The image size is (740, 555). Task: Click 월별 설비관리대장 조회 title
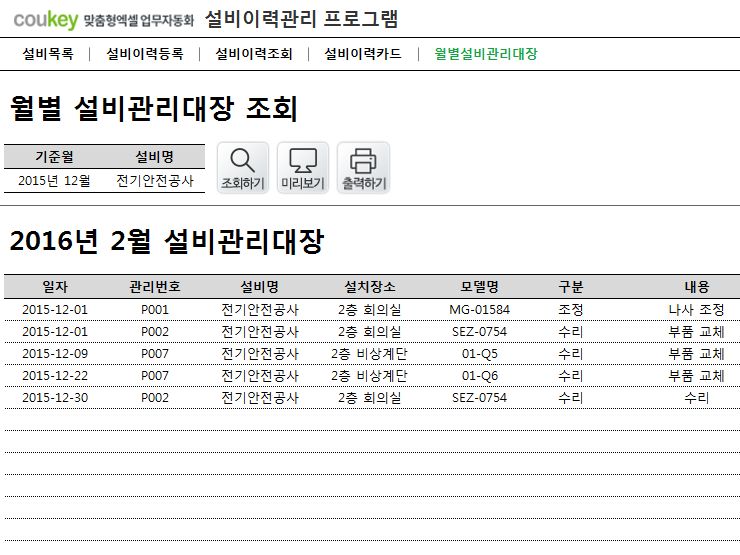pos(154,109)
